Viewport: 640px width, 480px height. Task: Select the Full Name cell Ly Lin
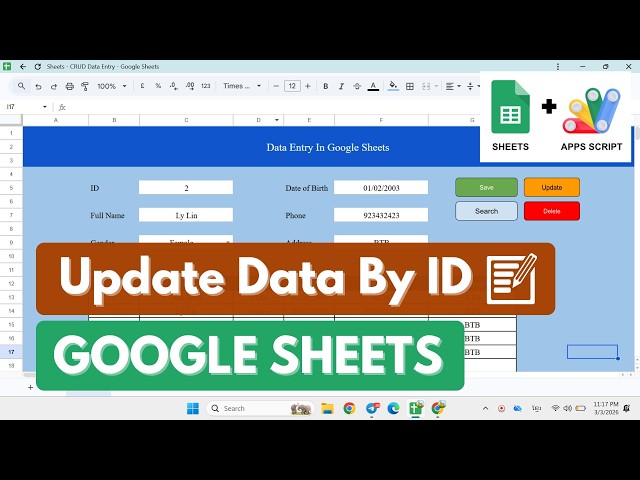click(186, 215)
